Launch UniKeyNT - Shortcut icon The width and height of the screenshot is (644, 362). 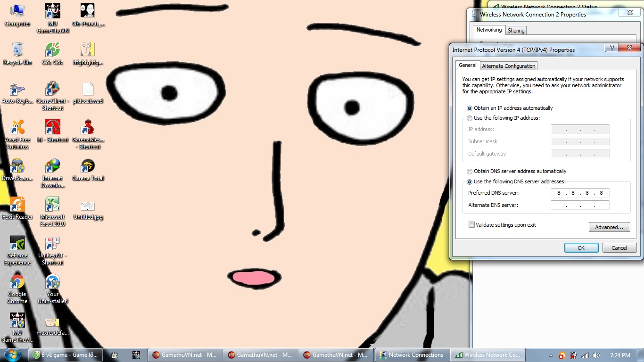tap(52, 251)
